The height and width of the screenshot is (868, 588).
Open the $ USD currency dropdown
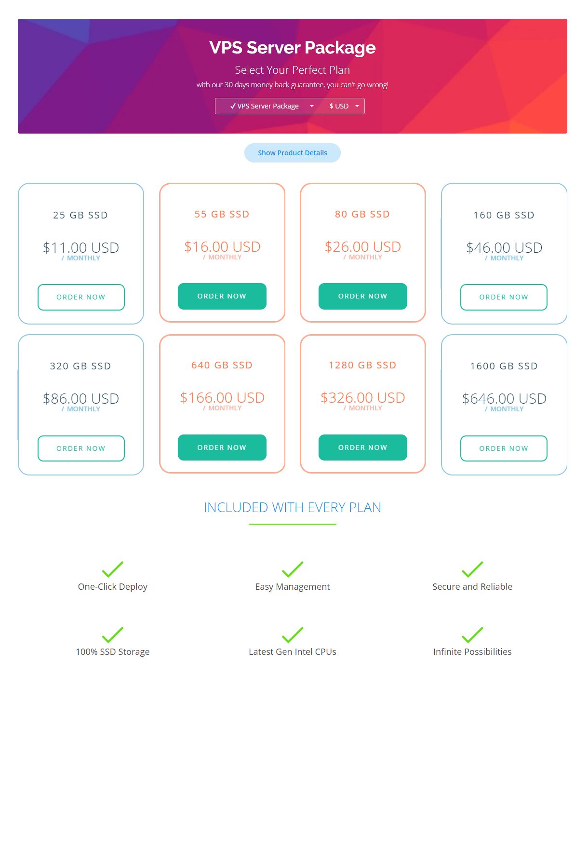(344, 106)
